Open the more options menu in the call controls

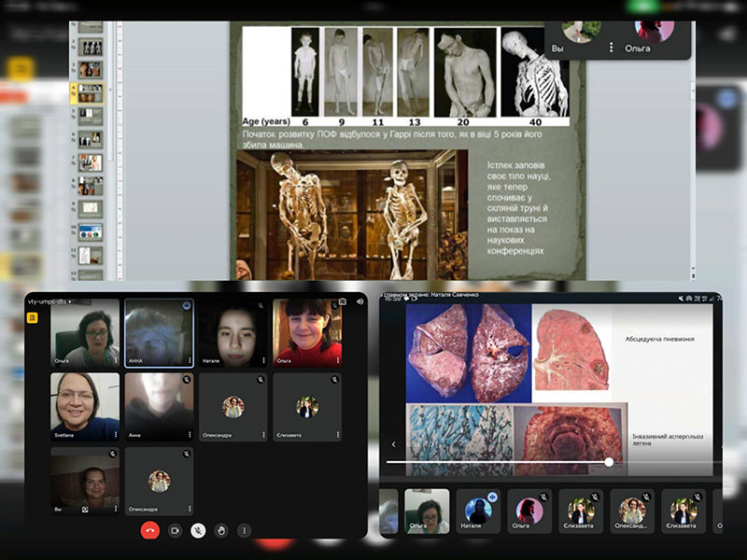[x=245, y=530]
